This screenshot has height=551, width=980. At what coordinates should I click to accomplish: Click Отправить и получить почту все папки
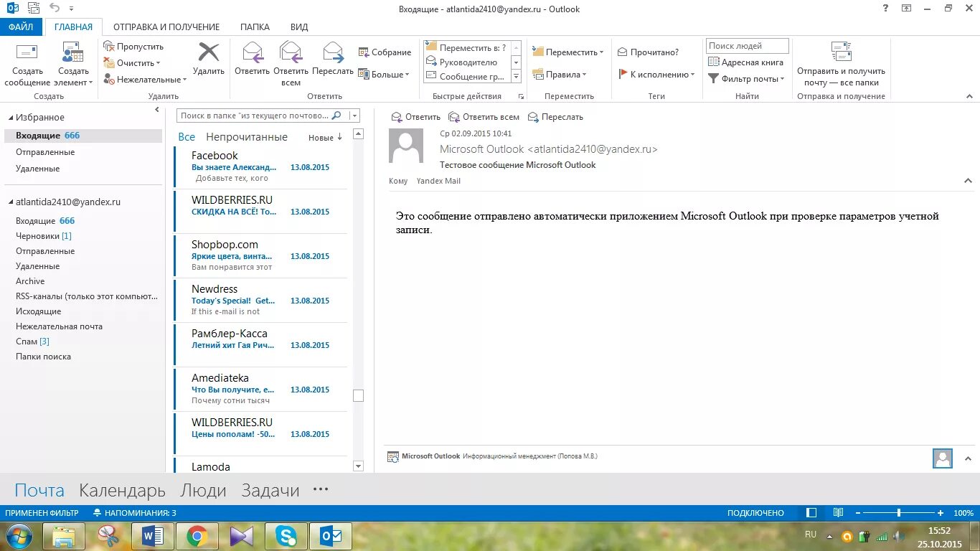[x=841, y=65]
